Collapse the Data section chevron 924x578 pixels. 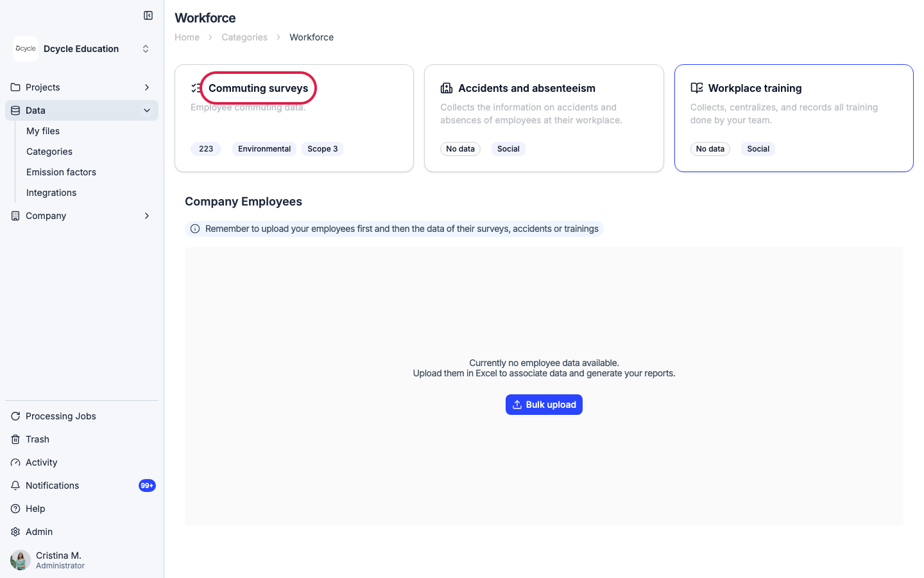tap(147, 110)
